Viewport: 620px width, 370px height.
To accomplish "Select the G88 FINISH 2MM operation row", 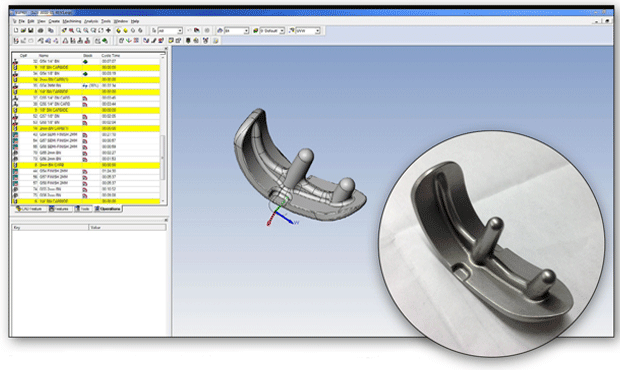I will pyautogui.click(x=86, y=183).
